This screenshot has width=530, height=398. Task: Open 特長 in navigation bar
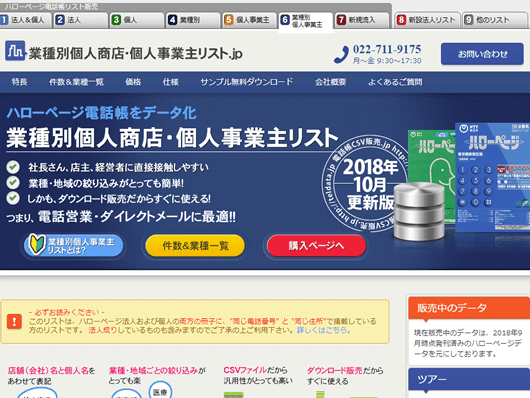pos(19,82)
